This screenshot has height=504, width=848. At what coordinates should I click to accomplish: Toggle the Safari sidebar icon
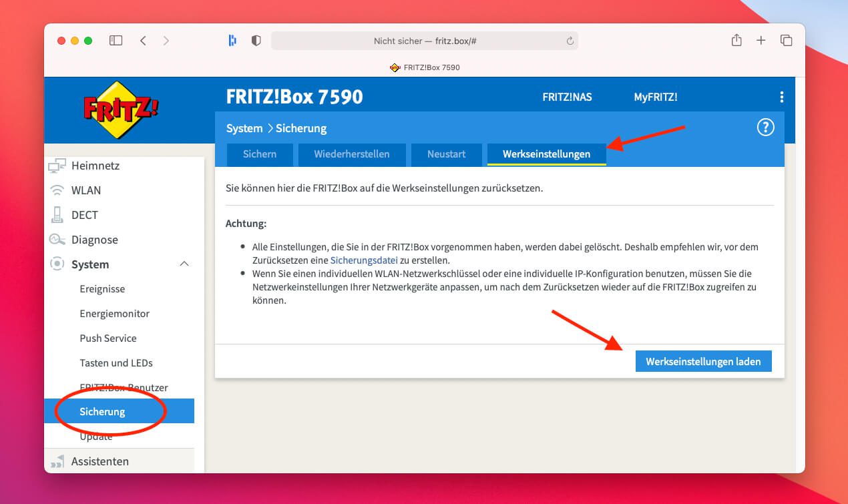point(116,41)
